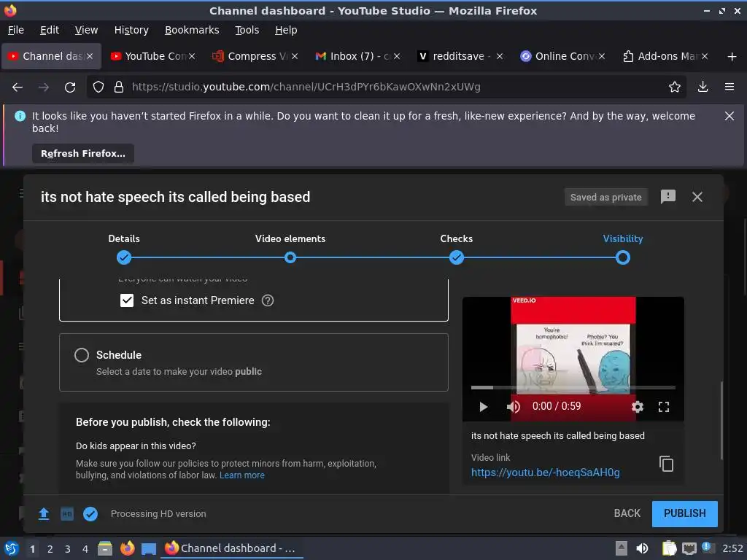Open a new browser tab
Screen dimensions: 747x560
[732, 57]
